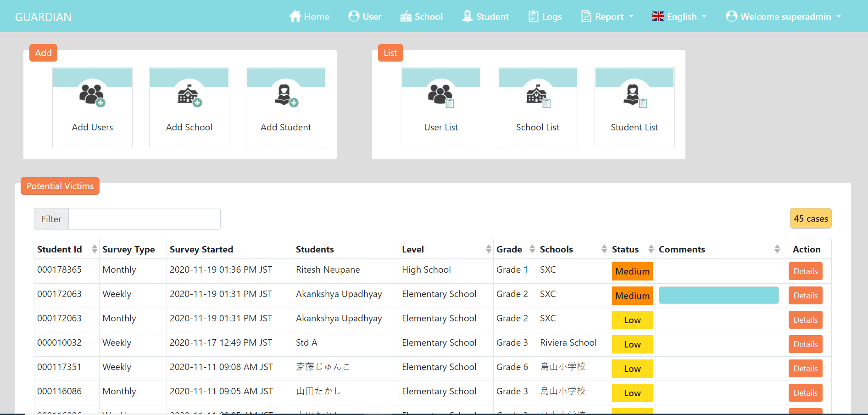This screenshot has width=868, height=415.
Task: Sort table by Grade column arrows
Action: 532,249
